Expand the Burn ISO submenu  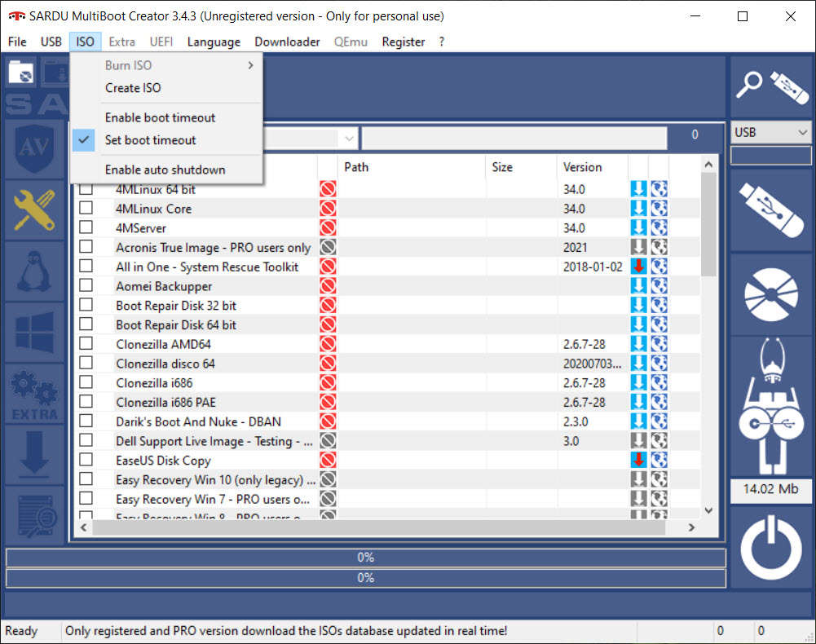point(166,65)
